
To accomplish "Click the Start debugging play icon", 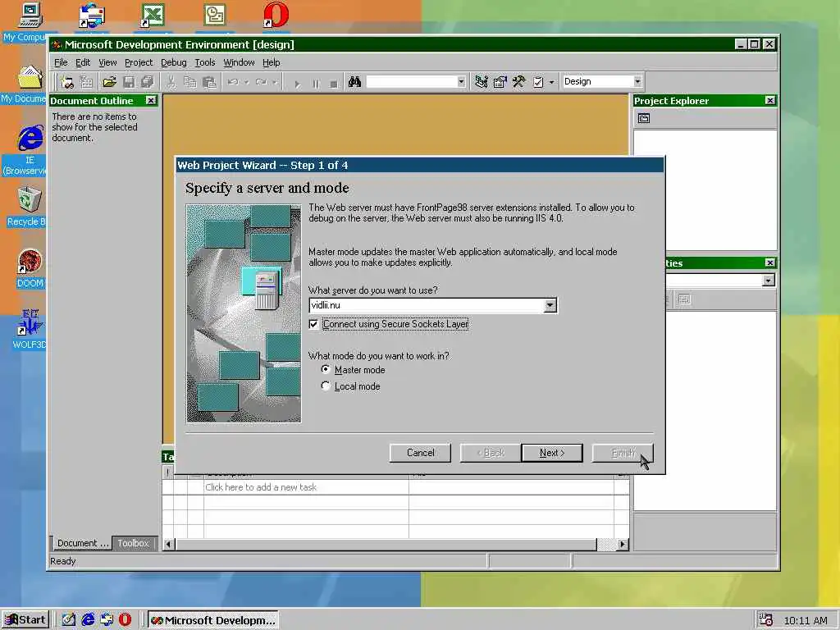I will [297, 84].
